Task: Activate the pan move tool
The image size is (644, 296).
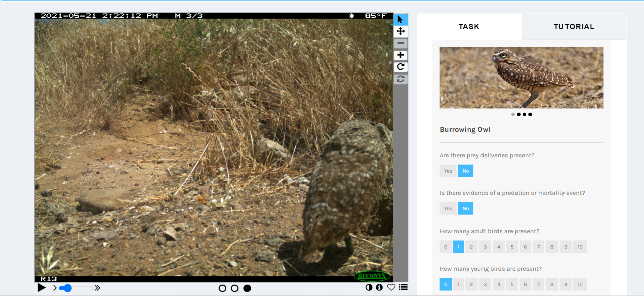Action: (400, 31)
